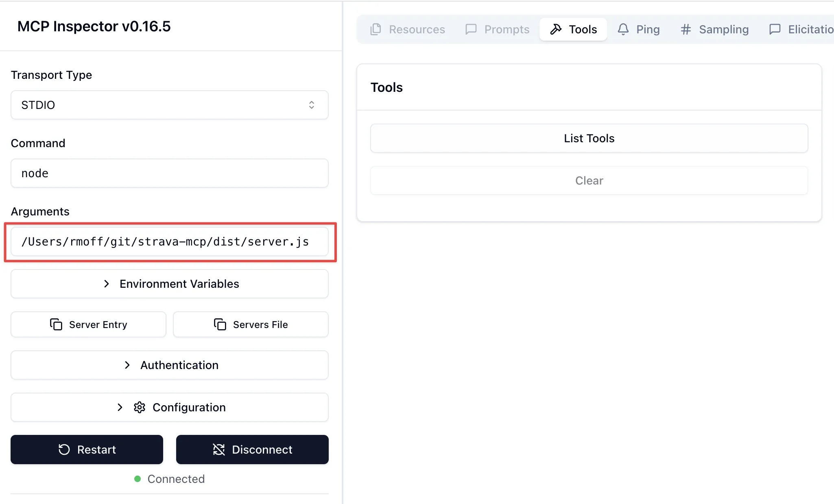This screenshot has height=504, width=834.
Task: Click the documents icon beside Resources
Action: coord(376,29)
